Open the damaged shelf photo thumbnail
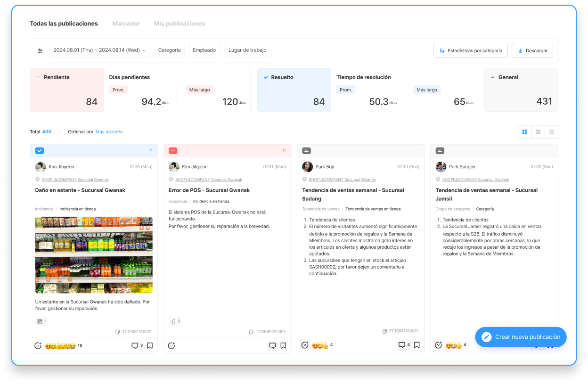Screen dimensions: 588x384 [x=94, y=255]
